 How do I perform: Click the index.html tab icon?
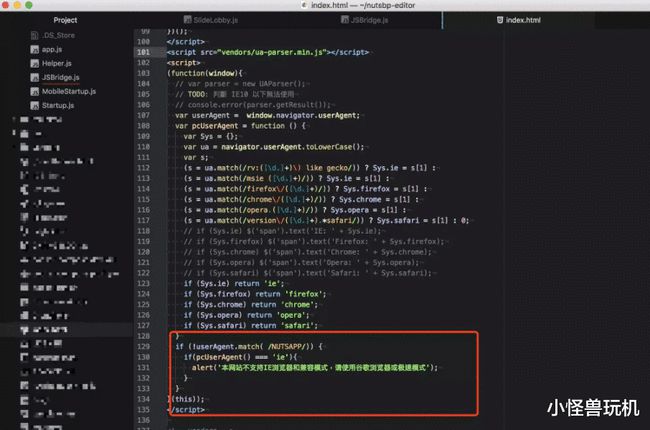pos(500,20)
